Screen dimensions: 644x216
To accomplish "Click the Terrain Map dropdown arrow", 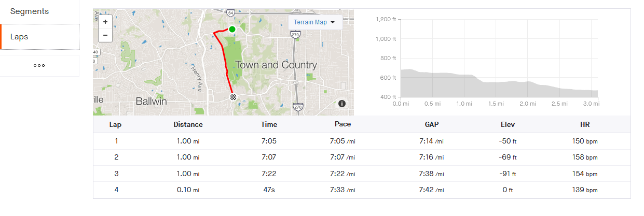I will [332, 22].
